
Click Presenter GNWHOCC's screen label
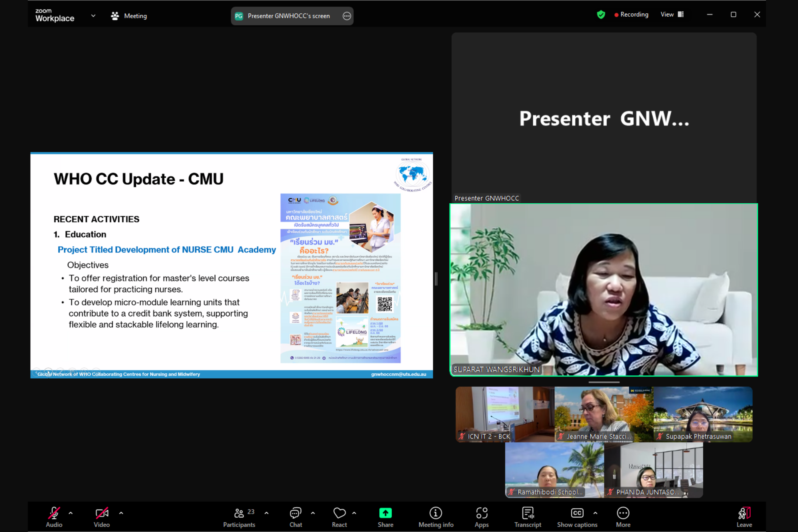coord(289,16)
